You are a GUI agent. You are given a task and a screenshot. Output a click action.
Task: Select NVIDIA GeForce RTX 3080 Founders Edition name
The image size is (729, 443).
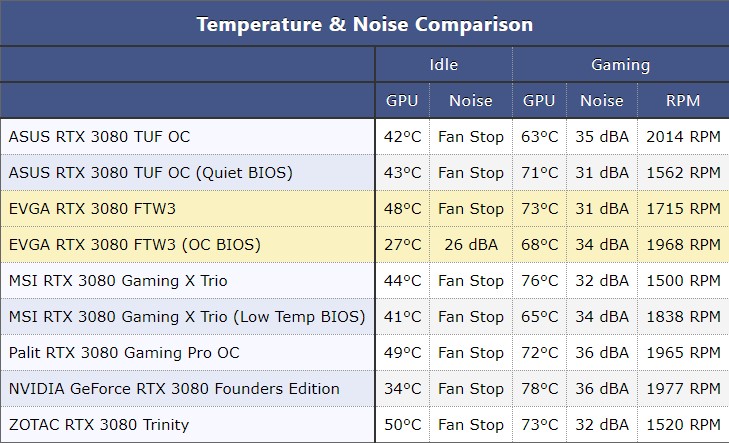[x=174, y=389]
